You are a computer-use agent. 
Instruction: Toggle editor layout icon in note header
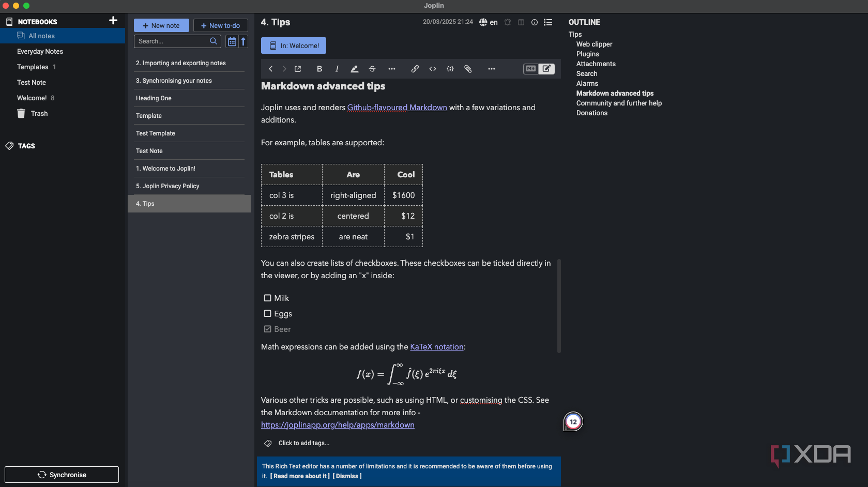tap(521, 22)
